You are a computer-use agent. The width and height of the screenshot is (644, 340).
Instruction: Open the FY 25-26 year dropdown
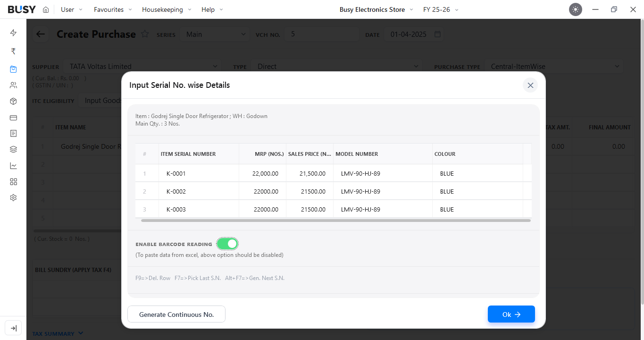tap(441, 9)
